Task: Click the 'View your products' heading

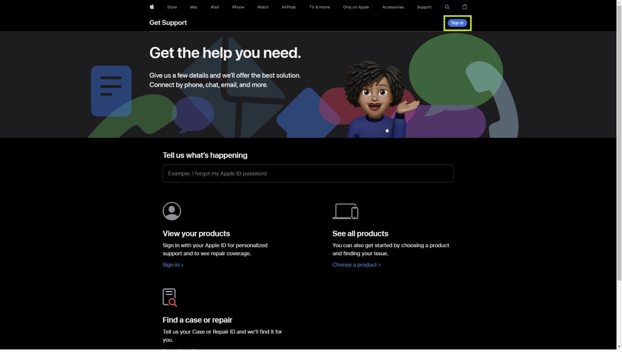Action: pyautogui.click(x=196, y=234)
